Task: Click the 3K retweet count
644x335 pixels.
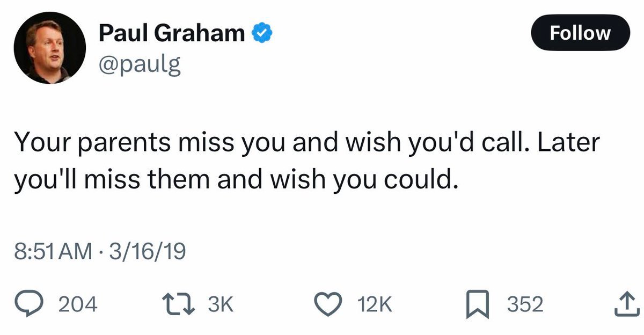Action: tap(220, 305)
